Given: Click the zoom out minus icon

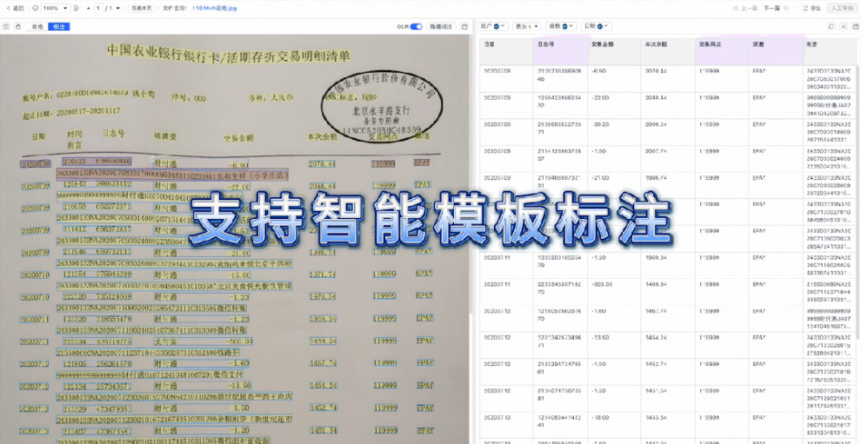Looking at the screenshot, I should point(36,7).
